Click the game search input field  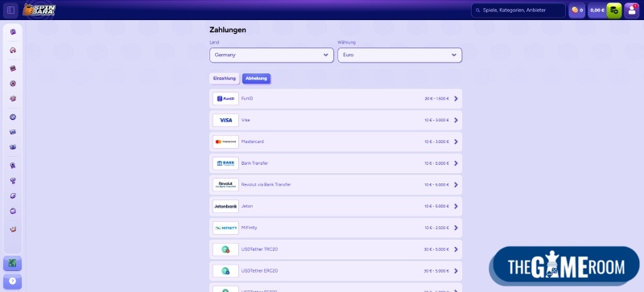coord(518,10)
